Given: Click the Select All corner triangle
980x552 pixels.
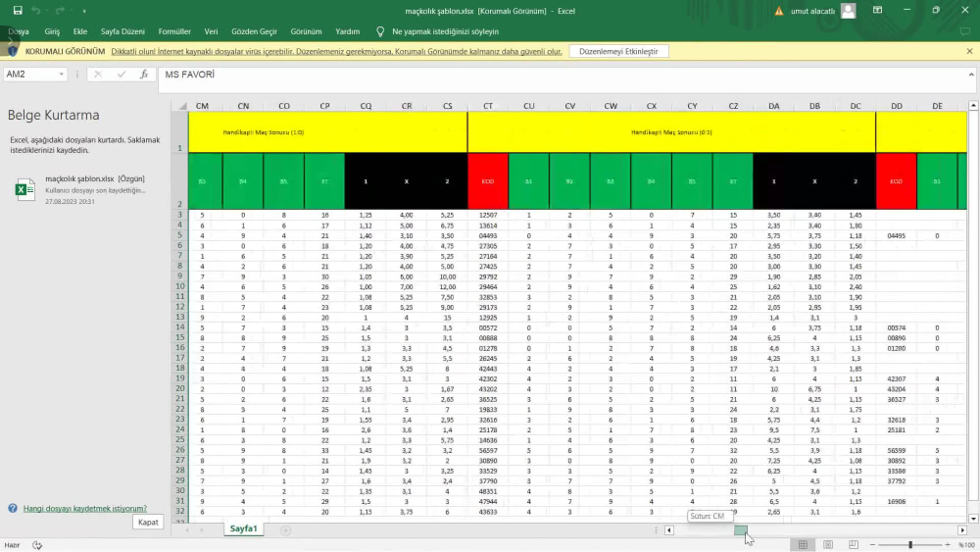Looking at the screenshot, I should tap(182, 106).
